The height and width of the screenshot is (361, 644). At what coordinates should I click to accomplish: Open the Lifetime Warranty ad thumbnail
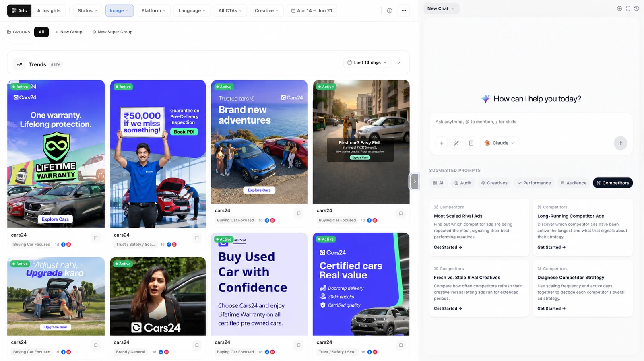tap(56, 154)
